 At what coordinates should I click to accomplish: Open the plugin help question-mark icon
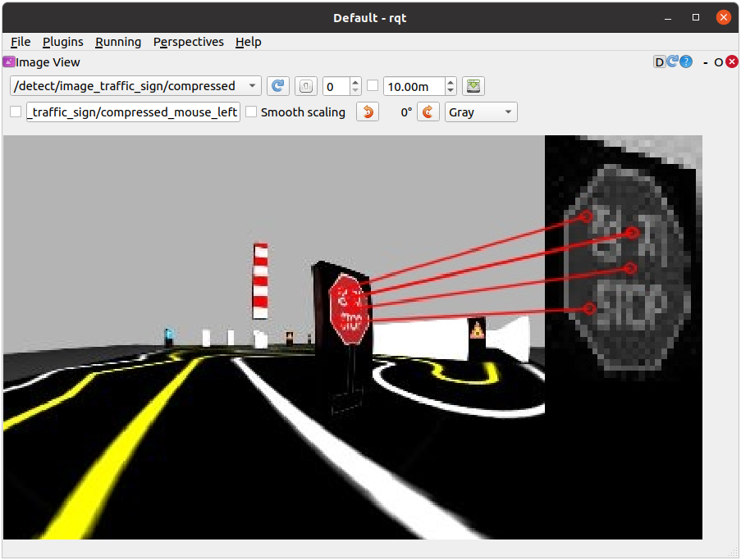686,62
